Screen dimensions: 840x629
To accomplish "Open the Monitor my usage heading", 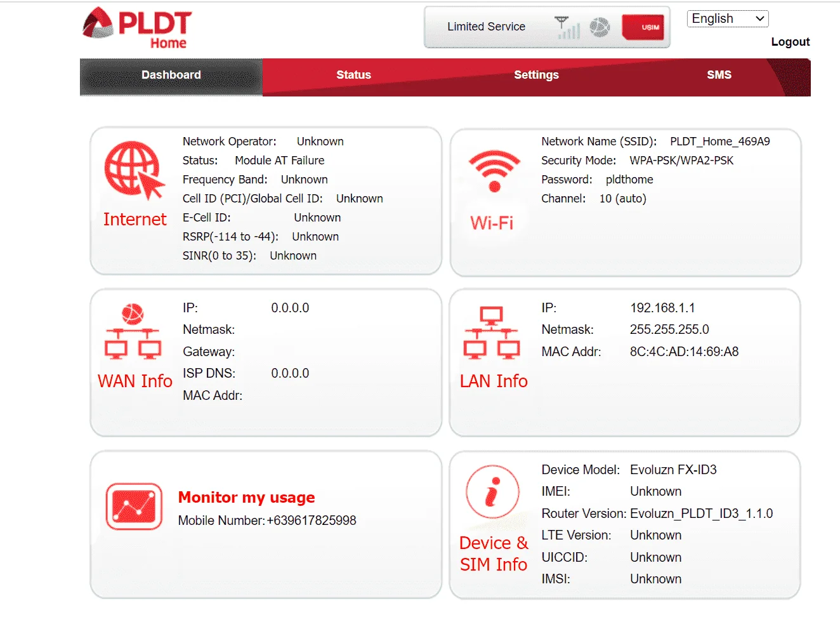I will coord(246,497).
